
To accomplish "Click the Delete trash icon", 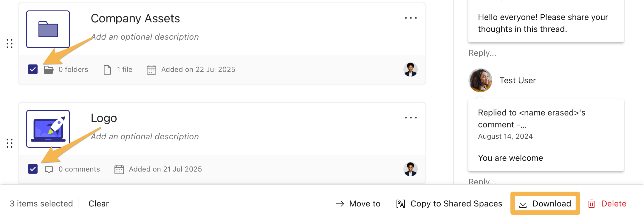I will (592, 203).
